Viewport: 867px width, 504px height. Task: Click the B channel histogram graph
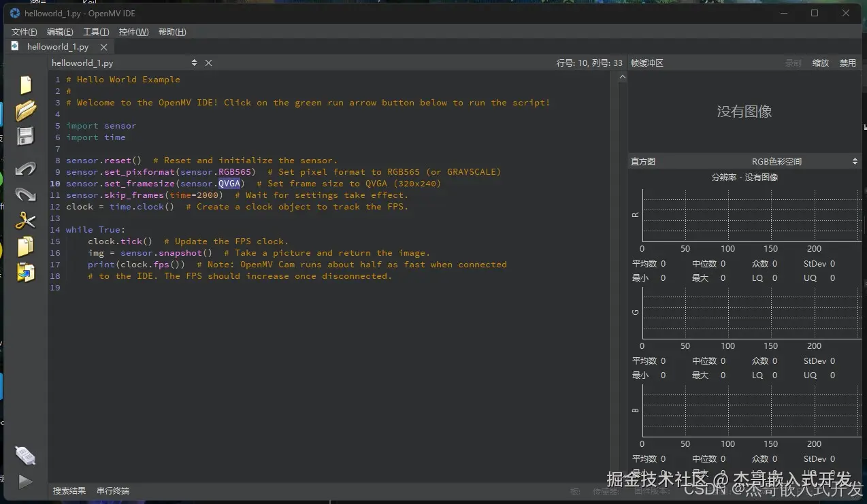752,411
